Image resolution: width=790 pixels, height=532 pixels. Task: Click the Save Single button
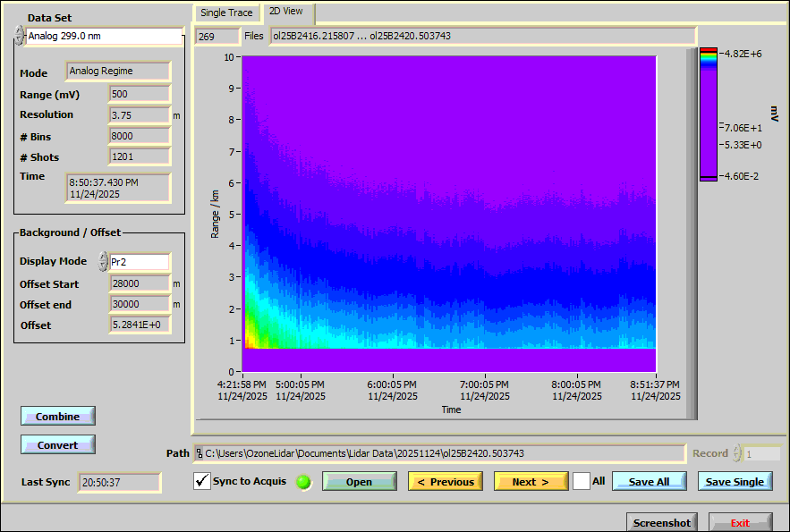(x=735, y=481)
